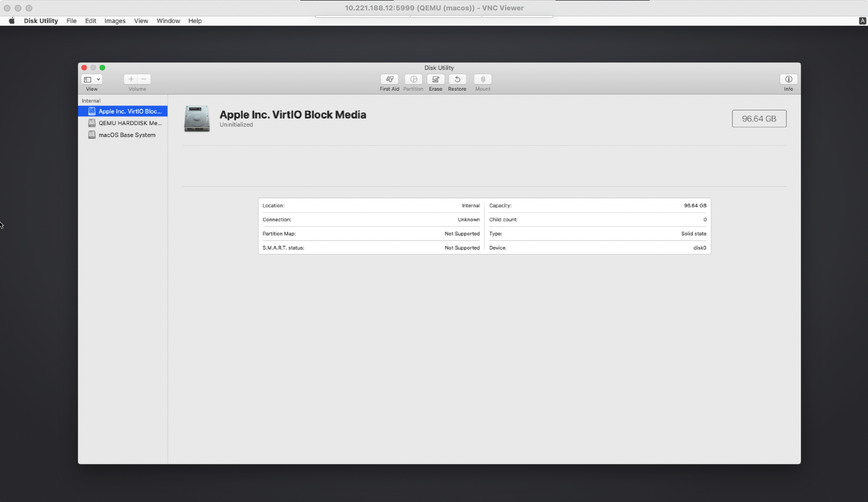868x502 pixels.
Task: Click the 'Solid state' type value
Action: tap(694, 234)
